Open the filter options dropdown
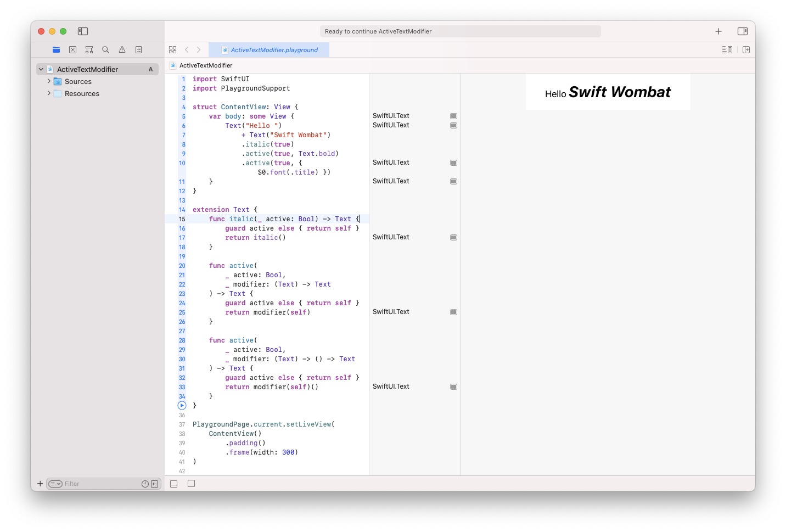786x532 pixels. coord(55,484)
